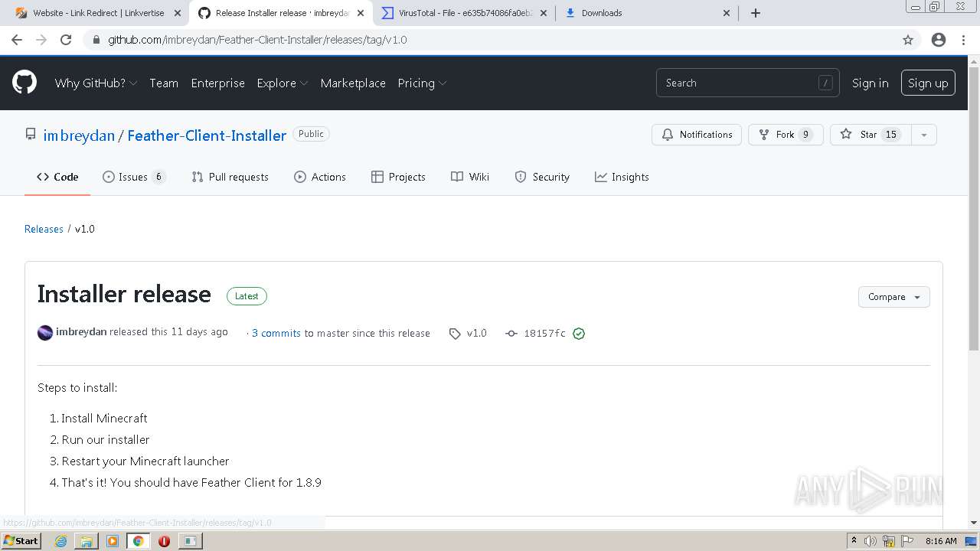
Task: Open Internet Explorer from the taskbar
Action: [x=61, y=541]
